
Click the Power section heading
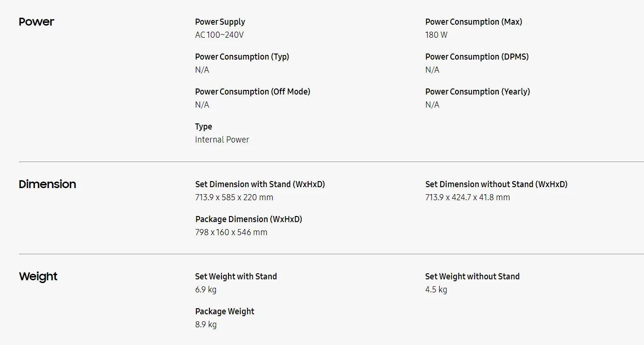(x=36, y=22)
